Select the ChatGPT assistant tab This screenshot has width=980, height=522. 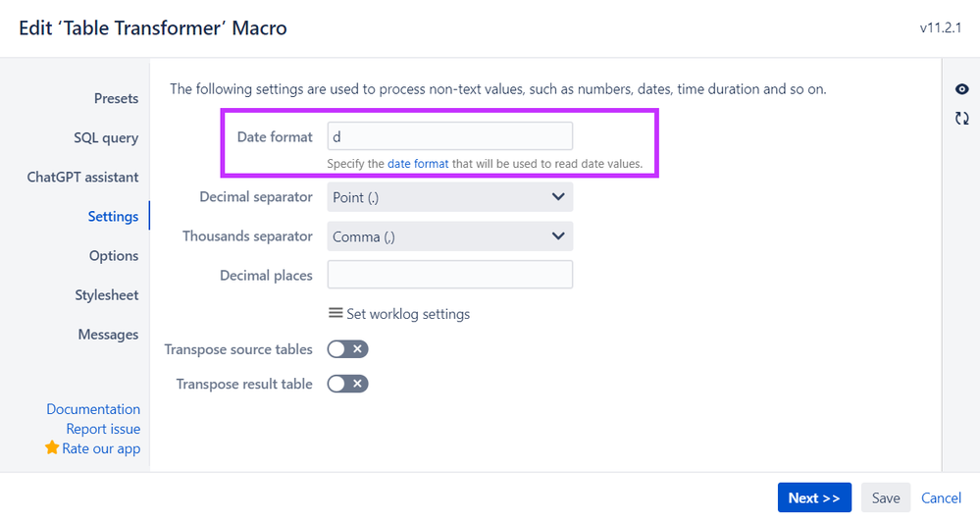point(82,177)
